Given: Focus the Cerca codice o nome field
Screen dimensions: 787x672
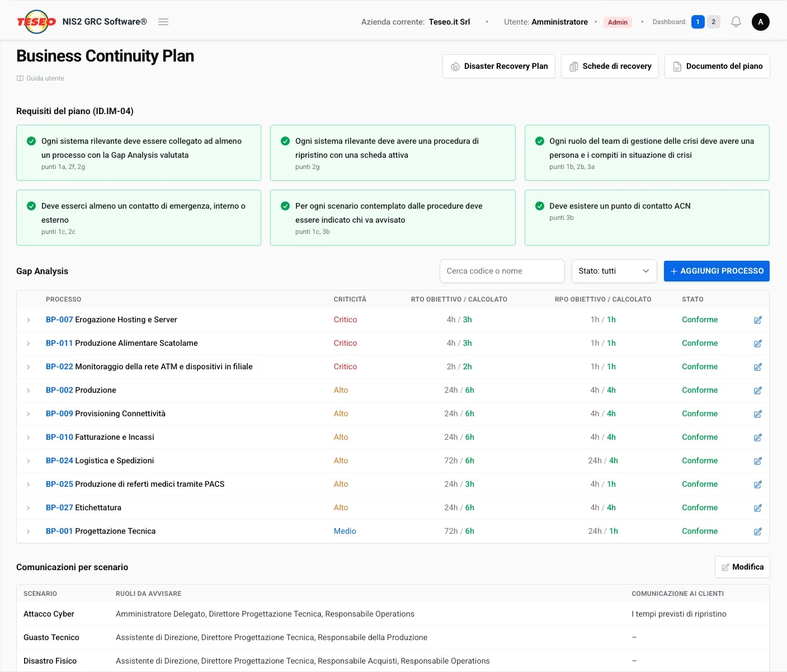Looking at the screenshot, I should click(x=502, y=271).
